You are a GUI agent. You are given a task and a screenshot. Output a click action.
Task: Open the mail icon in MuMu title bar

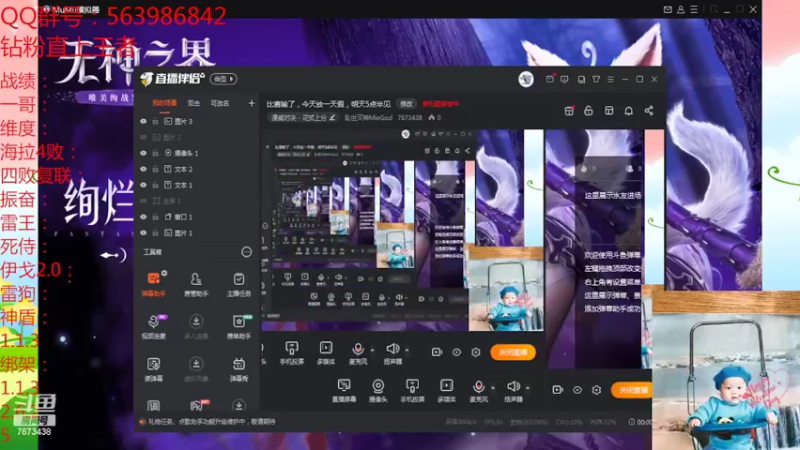tap(667, 10)
